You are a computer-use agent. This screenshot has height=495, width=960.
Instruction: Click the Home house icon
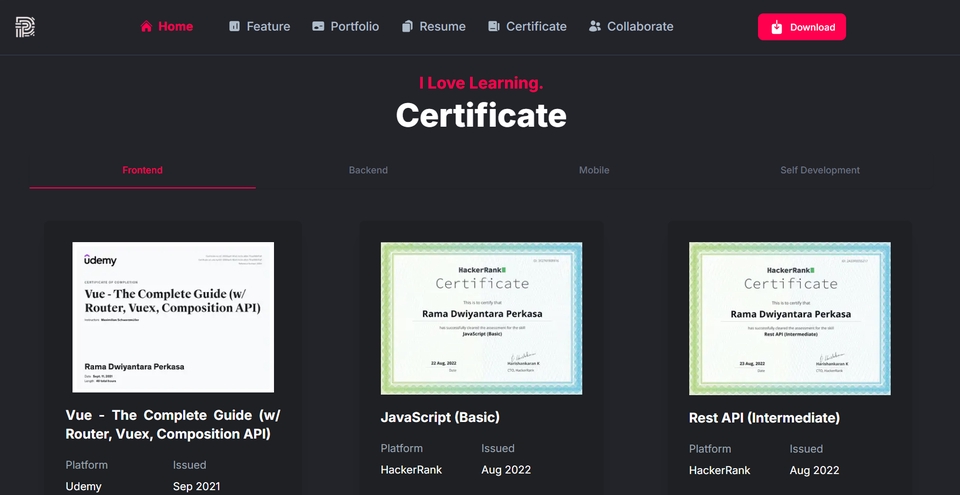coord(146,26)
